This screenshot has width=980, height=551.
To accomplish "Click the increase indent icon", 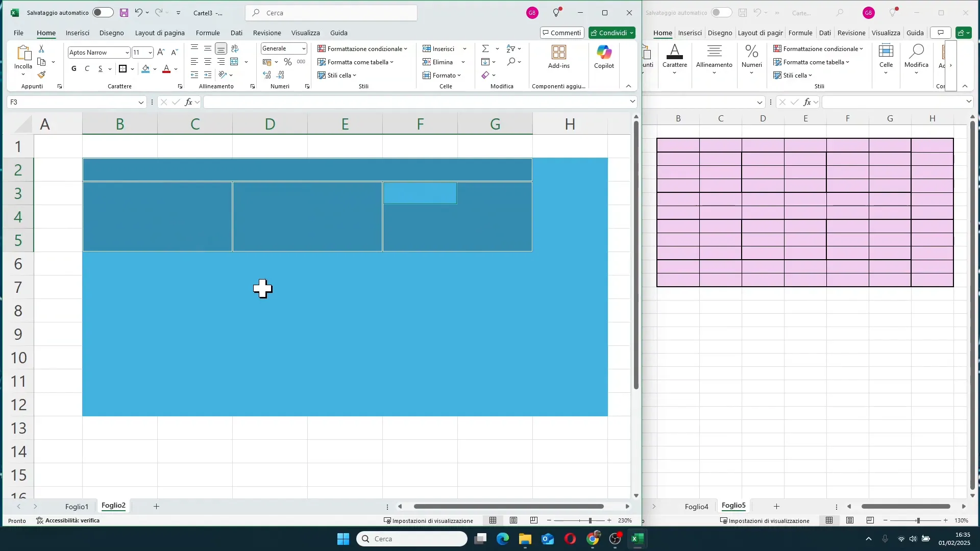I will point(208,75).
